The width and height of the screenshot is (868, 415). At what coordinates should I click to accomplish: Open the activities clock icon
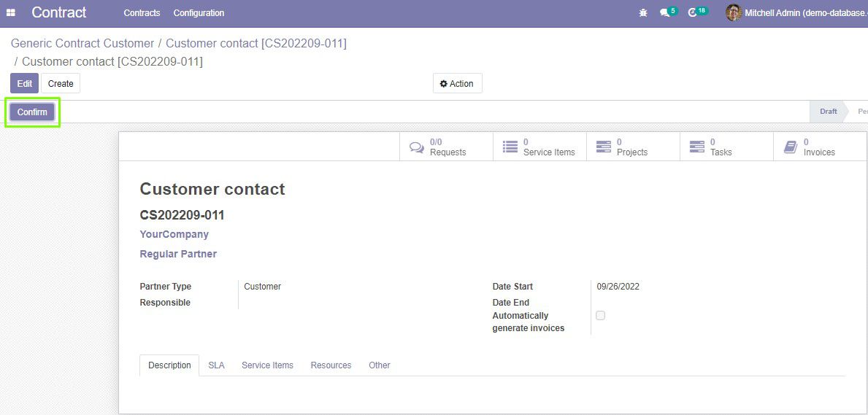point(692,12)
